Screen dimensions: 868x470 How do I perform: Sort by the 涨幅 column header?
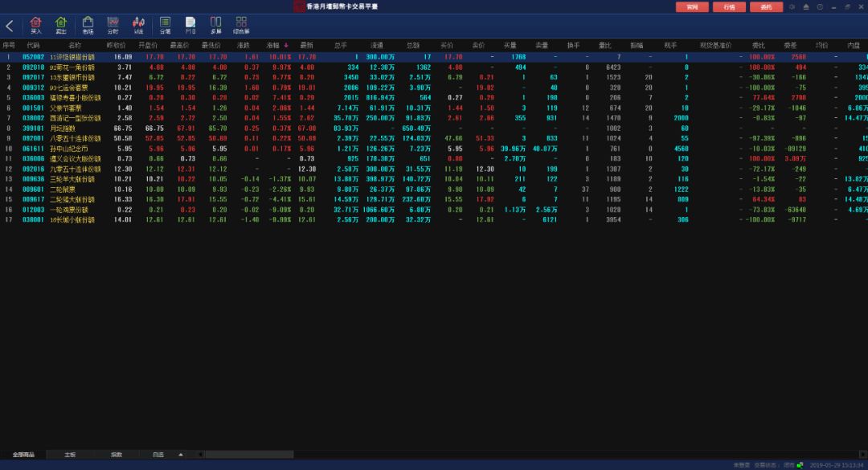tap(276, 46)
